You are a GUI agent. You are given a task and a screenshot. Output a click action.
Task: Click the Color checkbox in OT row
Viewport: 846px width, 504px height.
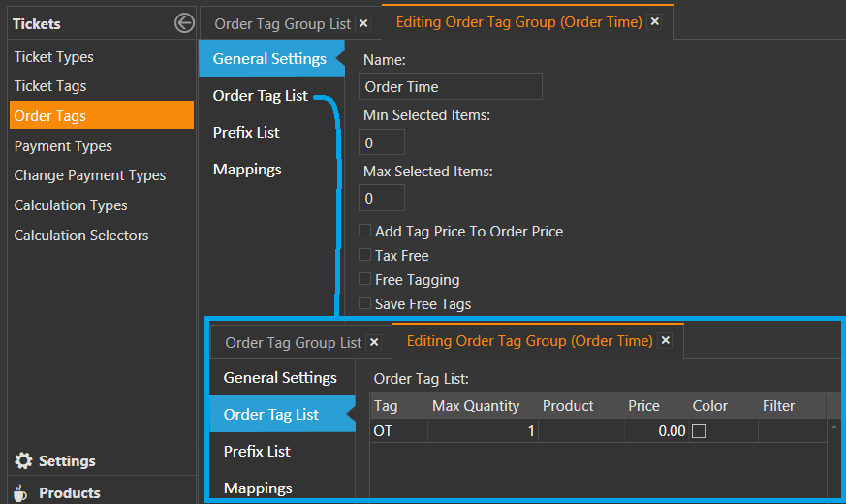pos(699,431)
